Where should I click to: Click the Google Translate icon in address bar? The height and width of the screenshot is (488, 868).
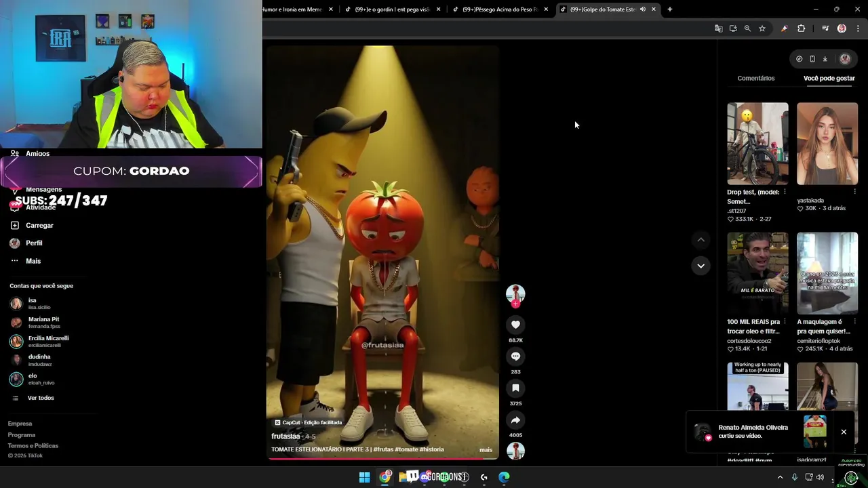pyautogui.click(x=718, y=28)
